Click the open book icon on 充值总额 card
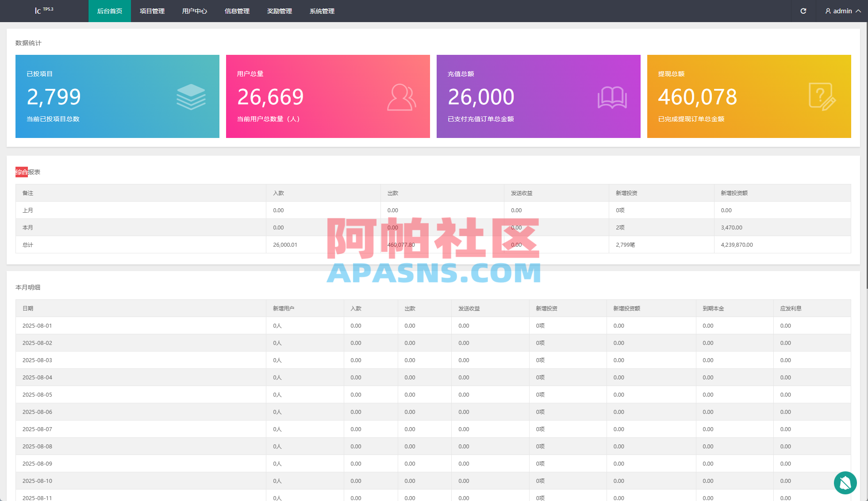 coord(612,97)
